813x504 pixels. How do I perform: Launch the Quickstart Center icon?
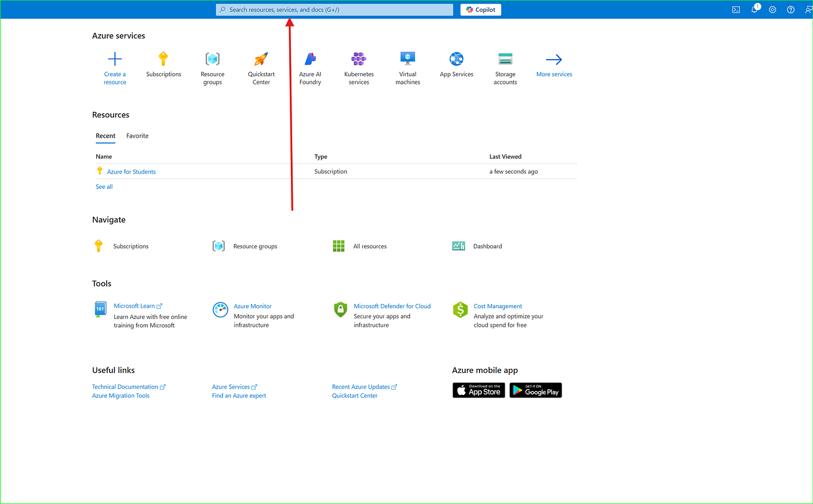click(x=261, y=59)
